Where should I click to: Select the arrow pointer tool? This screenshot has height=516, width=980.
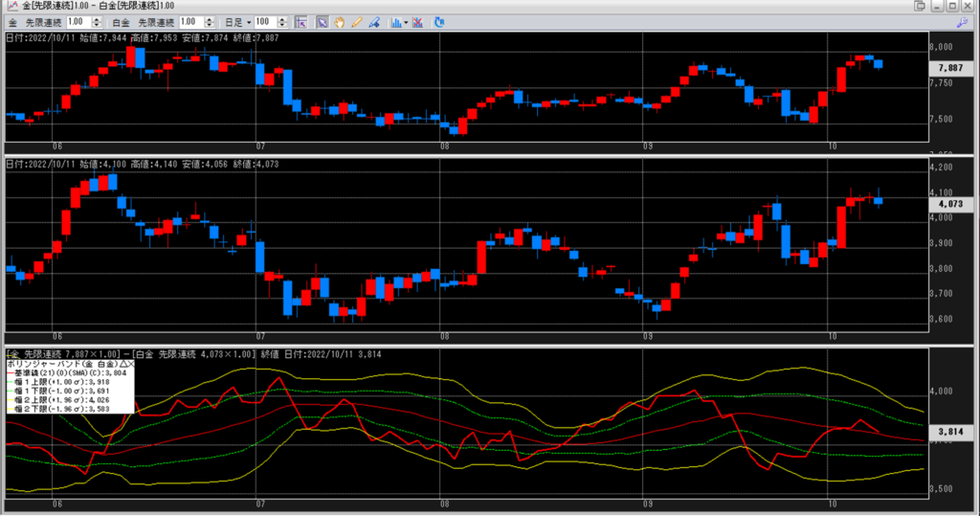(x=323, y=21)
